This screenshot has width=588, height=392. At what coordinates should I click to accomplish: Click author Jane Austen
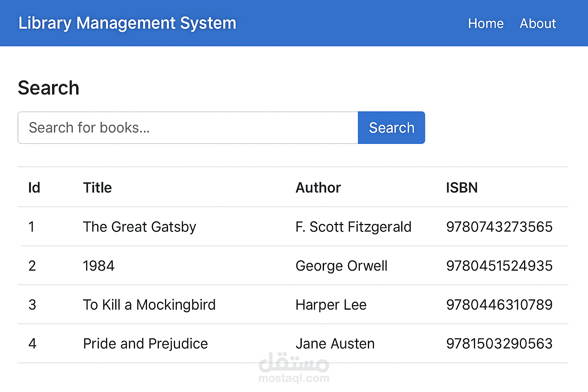tap(335, 344)
